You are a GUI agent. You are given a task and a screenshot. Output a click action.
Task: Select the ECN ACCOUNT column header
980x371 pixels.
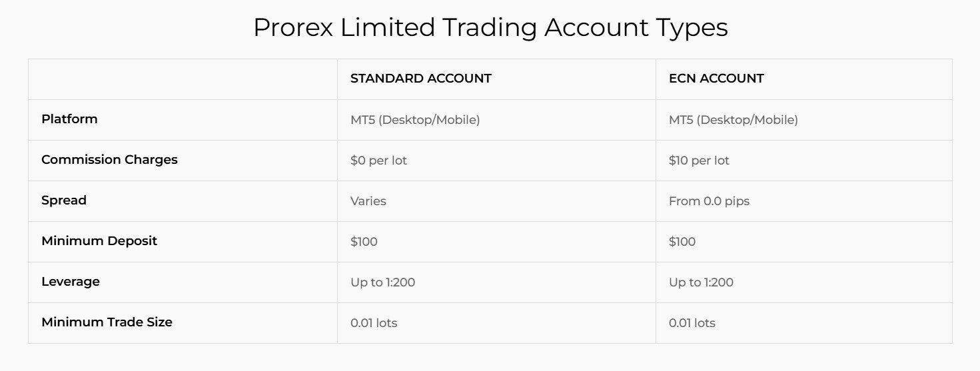click(716, 79)
